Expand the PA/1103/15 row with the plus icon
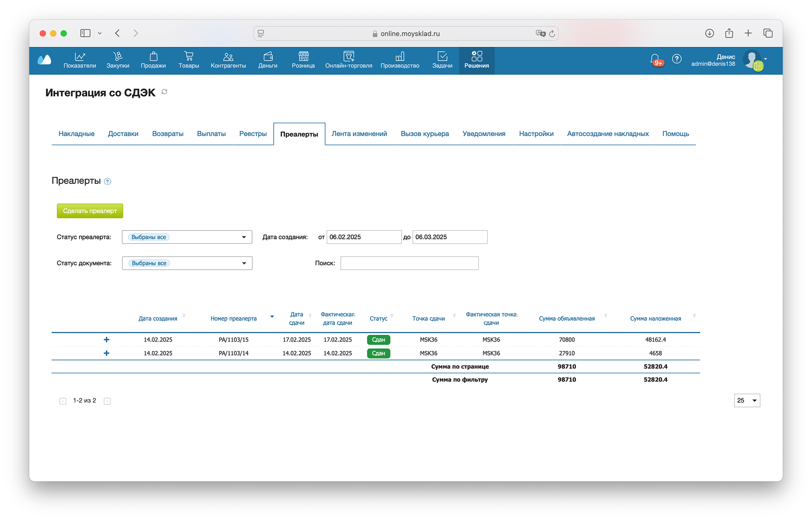This screenshot has height=520, width=812. [x=106, y=340]
